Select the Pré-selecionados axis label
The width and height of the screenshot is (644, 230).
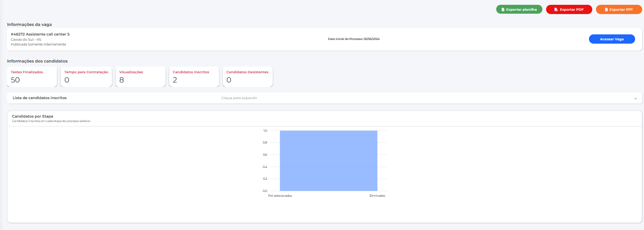(280, 196)
